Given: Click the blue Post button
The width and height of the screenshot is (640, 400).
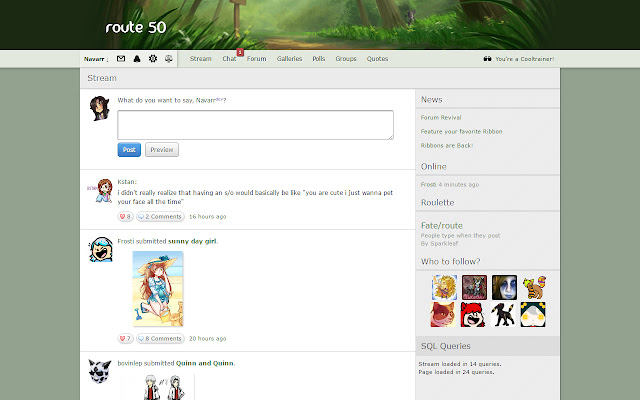Looking at the screenshot, I should (129, 150).
